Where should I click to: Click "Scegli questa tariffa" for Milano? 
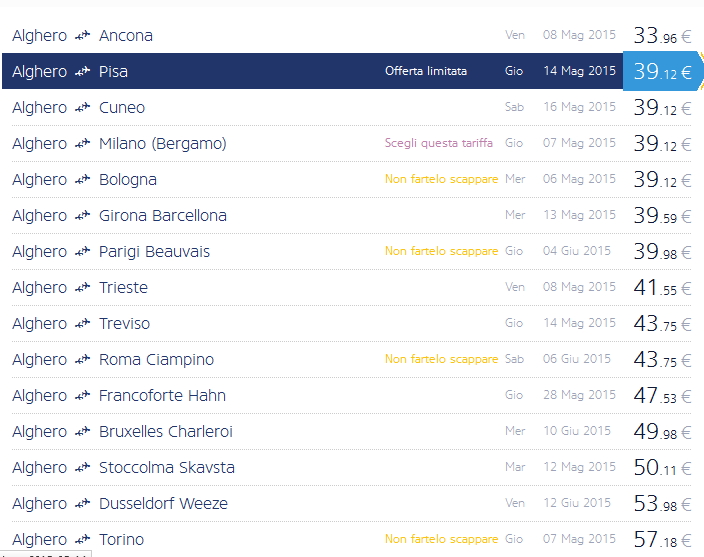pos(438,143)
